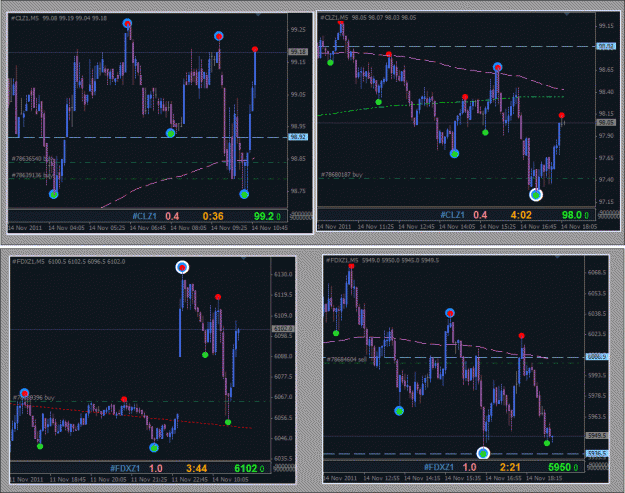
Task: Click the 1.0 spread value beside 2:21
Action: pos(470,467)
